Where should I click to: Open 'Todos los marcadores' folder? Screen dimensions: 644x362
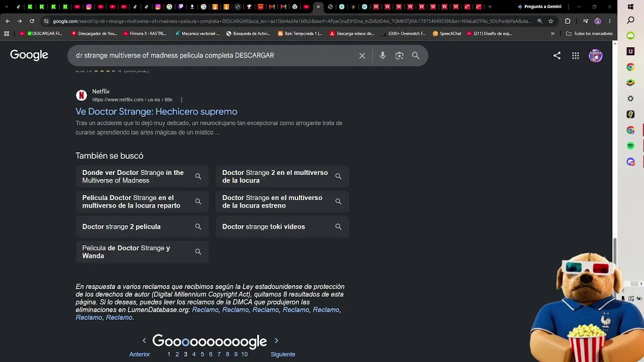point(589,34)
